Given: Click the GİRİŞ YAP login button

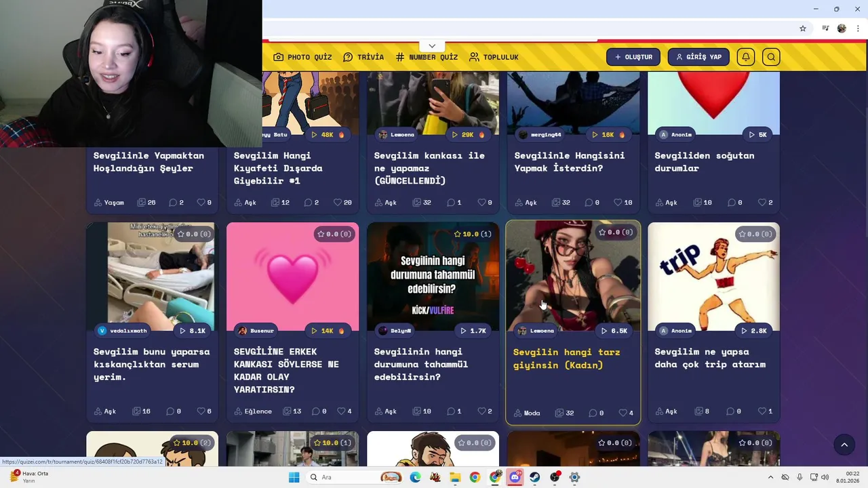Looking at the screenshot, I should (x=698, y=57).
